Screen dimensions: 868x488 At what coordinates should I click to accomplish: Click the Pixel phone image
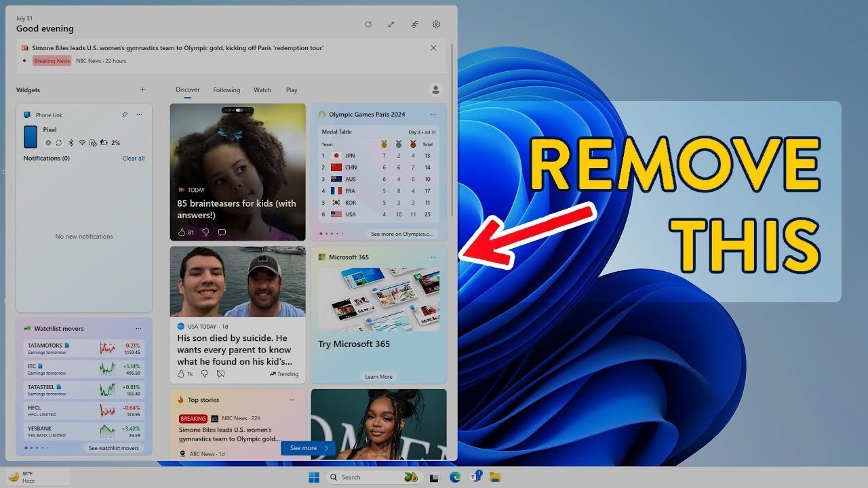31,136
